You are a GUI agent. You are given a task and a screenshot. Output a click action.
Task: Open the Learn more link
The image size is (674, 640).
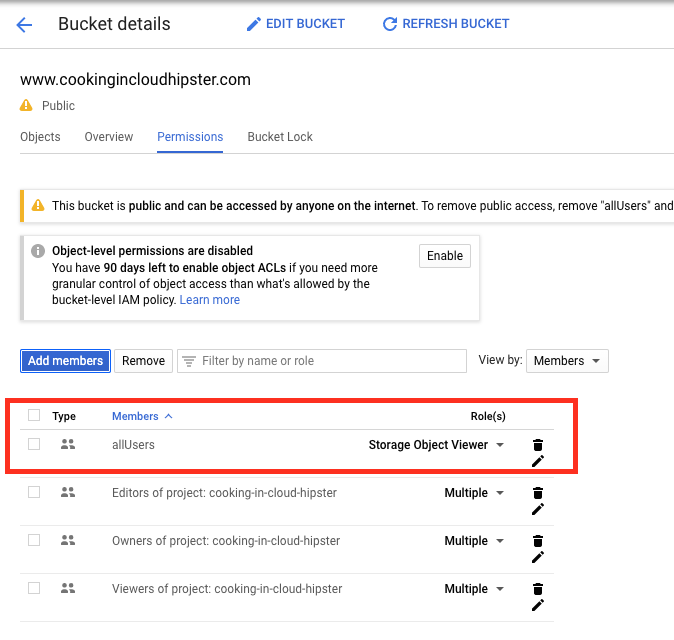(209, 300)
